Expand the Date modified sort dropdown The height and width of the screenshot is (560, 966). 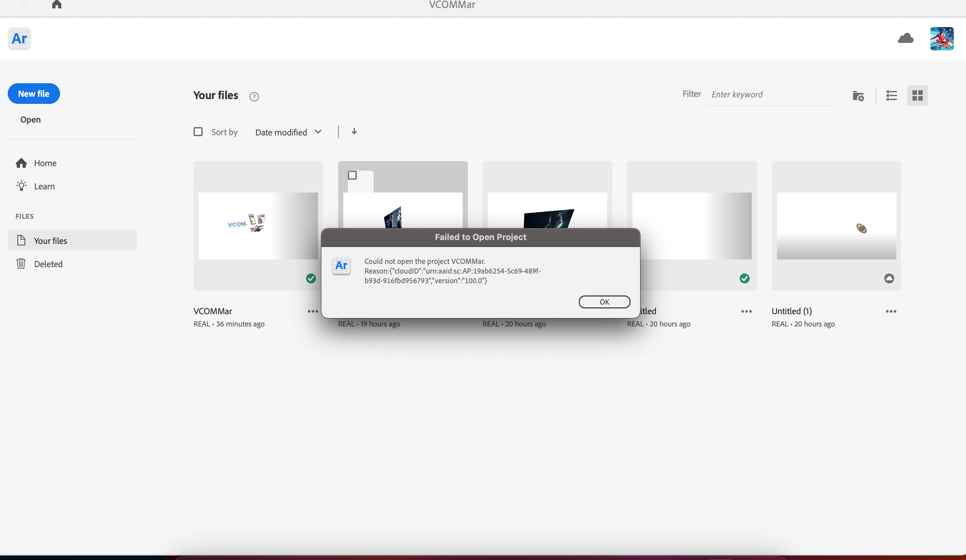click(288, 132)
